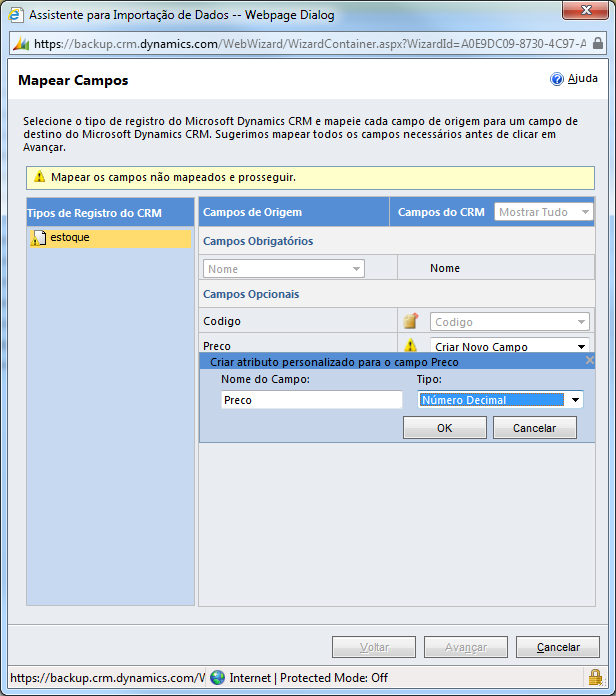This screenshot has height=696, width=616.
Task: Close the custom attribute popup with X
Action: click(589, 360)
